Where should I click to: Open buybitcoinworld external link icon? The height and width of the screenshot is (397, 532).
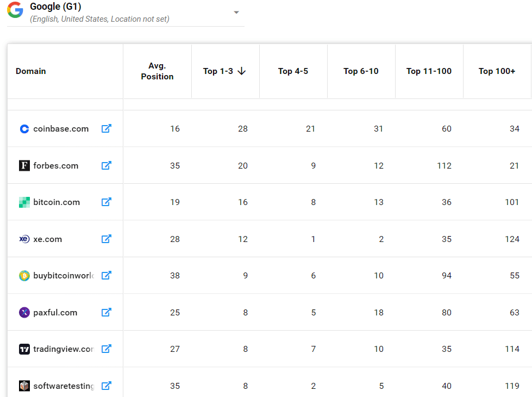point(106,275)
